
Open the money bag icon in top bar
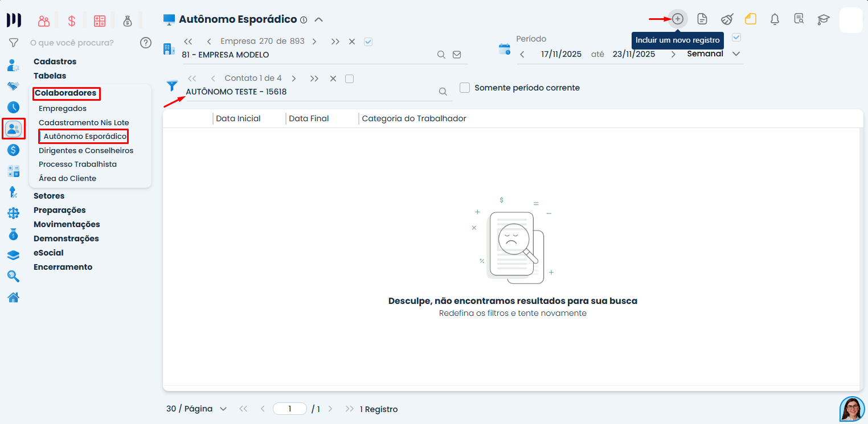[128, 21]
